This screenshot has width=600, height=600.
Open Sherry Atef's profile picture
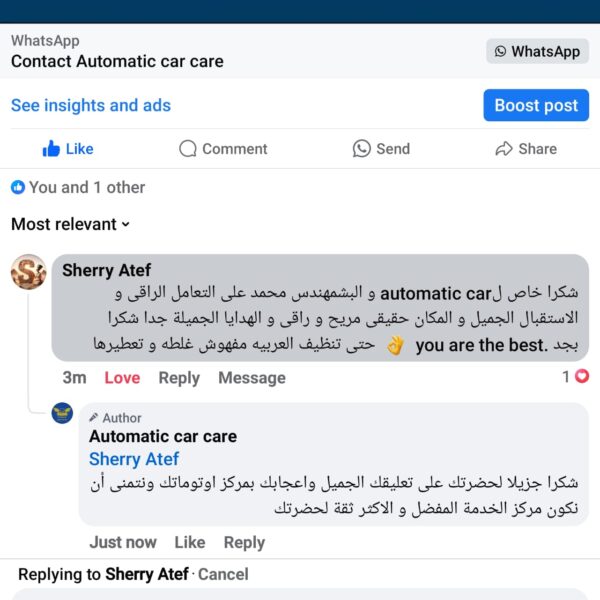coord(29,271)
